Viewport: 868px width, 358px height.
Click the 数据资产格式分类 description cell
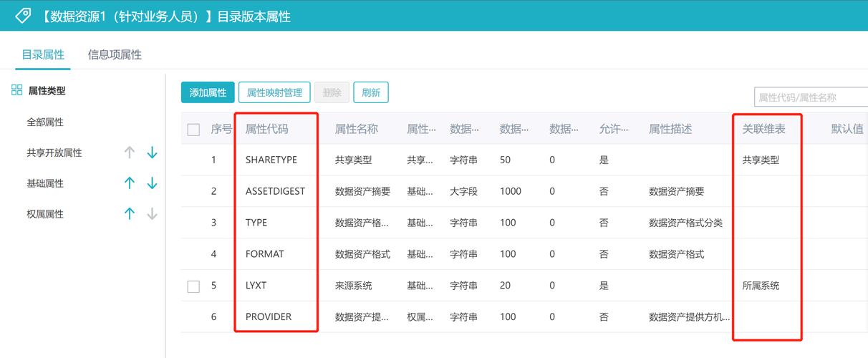(686, 223)
